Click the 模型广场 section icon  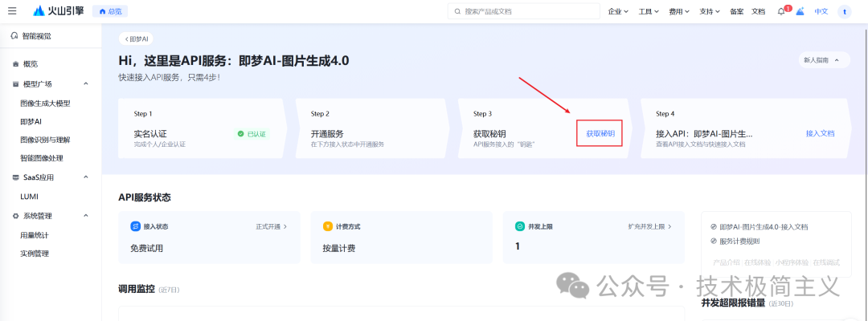(15, 84)
